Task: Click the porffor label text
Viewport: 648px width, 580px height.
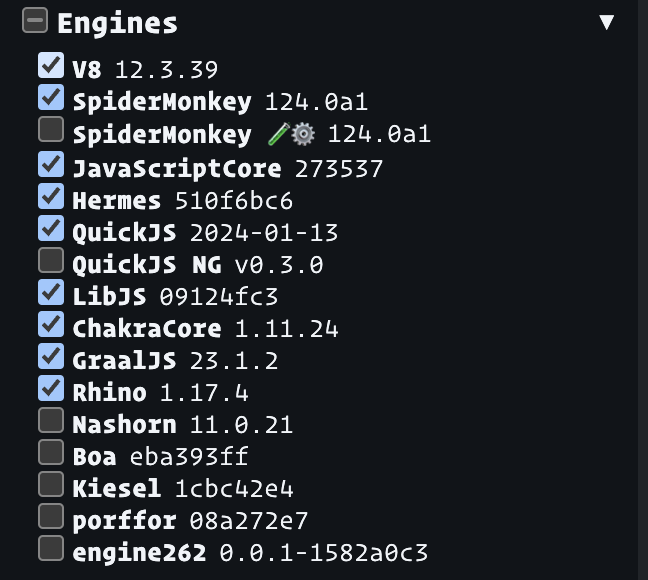Action: point(124,522)
